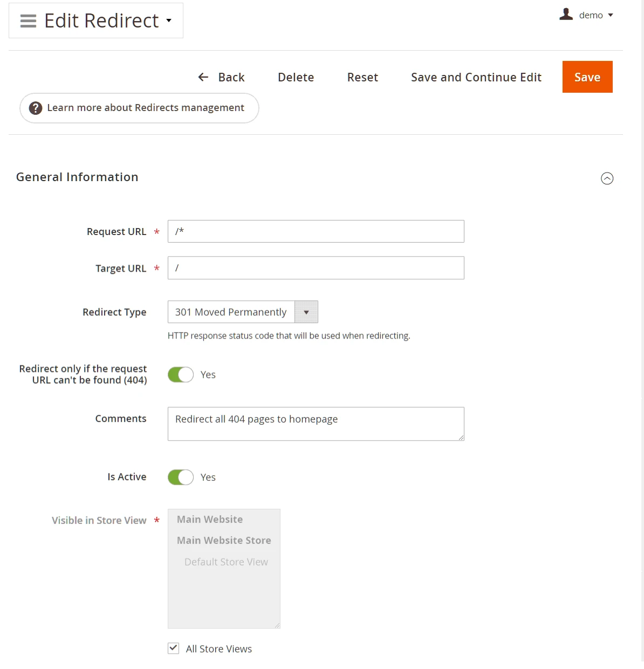This screenshot has width=644, height=669.
Task: Disable the redirect-only-on-404 toggle
Action: click(x=181, y=374)
